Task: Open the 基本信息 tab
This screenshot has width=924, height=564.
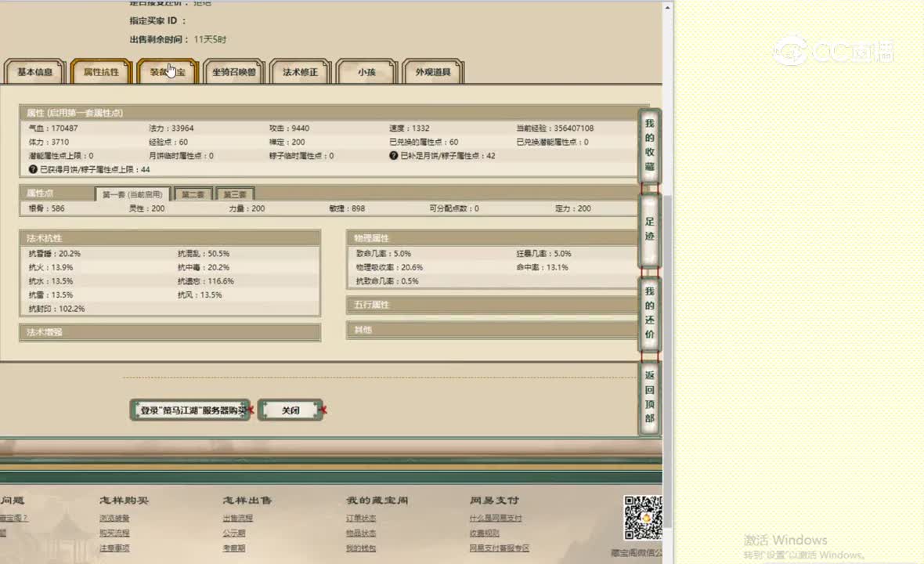Action: 34,72
